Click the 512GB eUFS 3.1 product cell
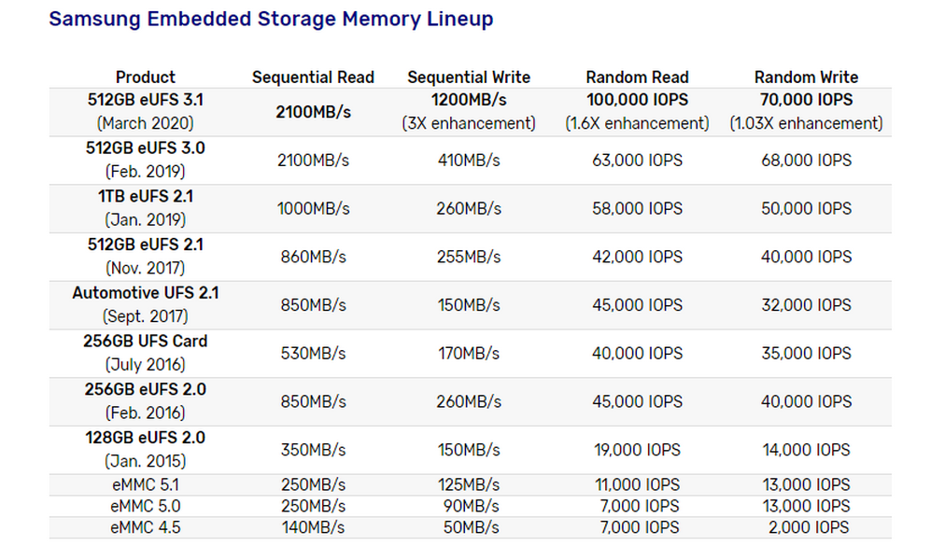 (146, 100)
